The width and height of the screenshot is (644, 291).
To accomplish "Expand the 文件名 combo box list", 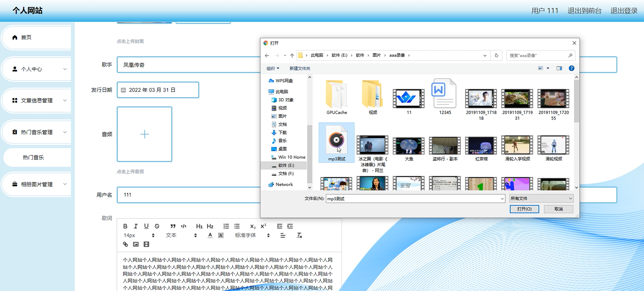I will pyautogui.click(x=502, y=199).
